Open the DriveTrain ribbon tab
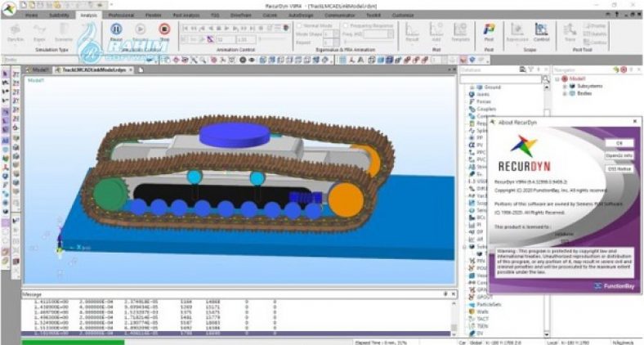Screen dimensions: 644x345 pyautogui.click(x=240, y=16)
